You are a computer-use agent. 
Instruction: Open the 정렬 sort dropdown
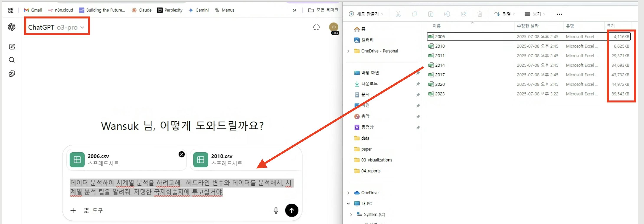click(505, 14)
